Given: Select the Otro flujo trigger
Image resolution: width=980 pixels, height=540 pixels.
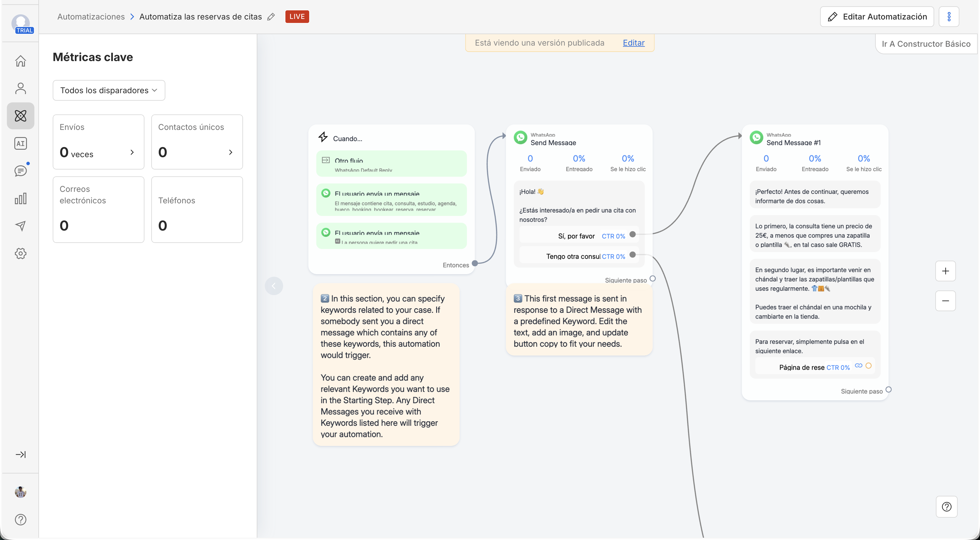Looking at the screenshot, I should click(391, 164).
